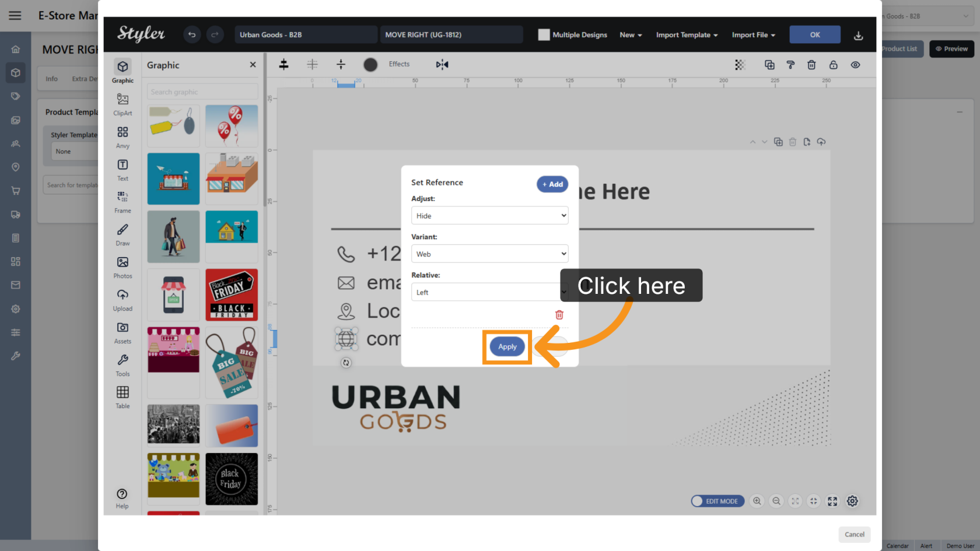The width and height of the screenshot is (980, 551).
Task: Open the fill color circle swatch
Action: click(370, 65)
